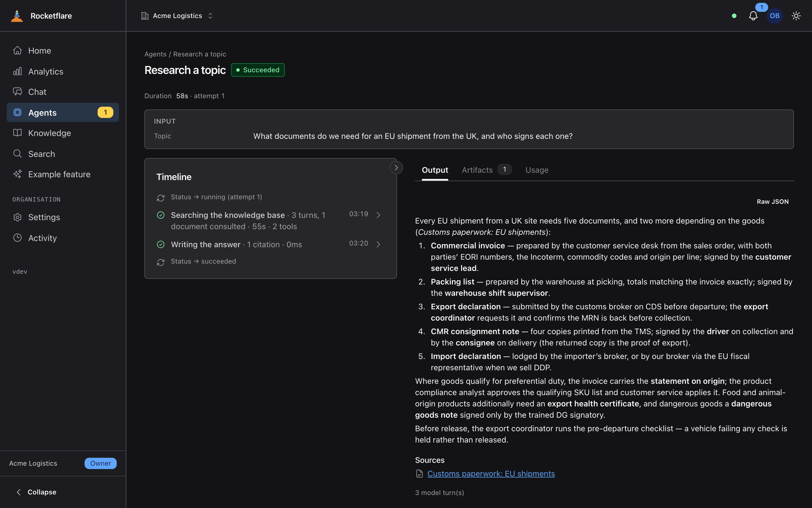Go to the Analytics page
Viewport: 812px width, 508px height.
click(x=63, y=71)
